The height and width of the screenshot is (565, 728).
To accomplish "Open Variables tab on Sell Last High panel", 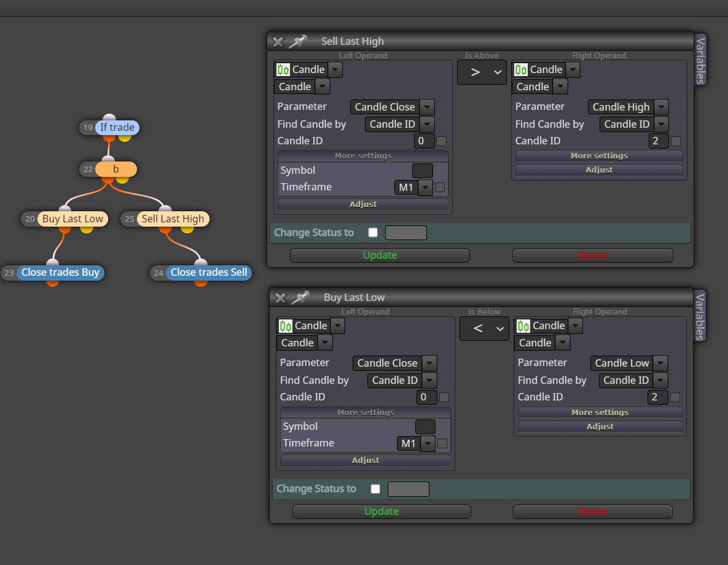I will click(700, 60).
